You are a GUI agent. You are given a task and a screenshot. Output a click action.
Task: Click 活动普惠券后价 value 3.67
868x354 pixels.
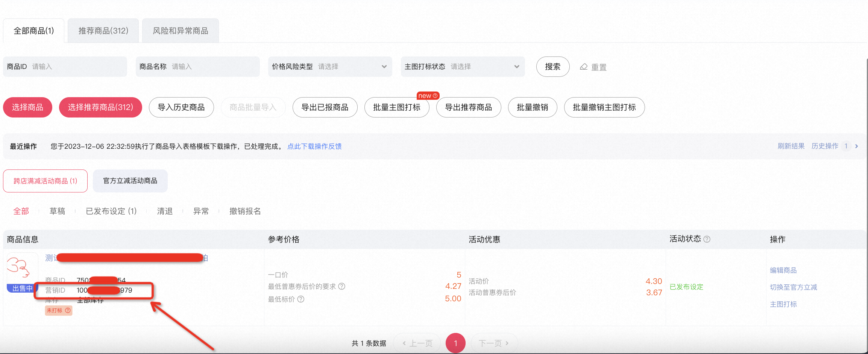point(654,293)
